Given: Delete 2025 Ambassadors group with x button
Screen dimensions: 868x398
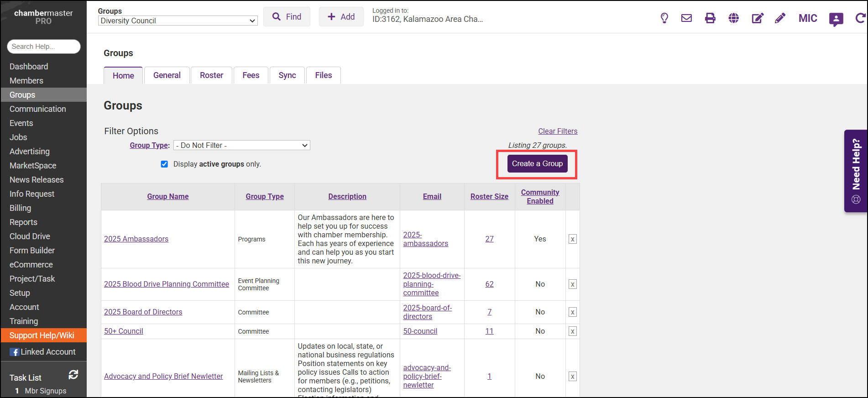Looking at the screenshot, I should pos(572,239).
